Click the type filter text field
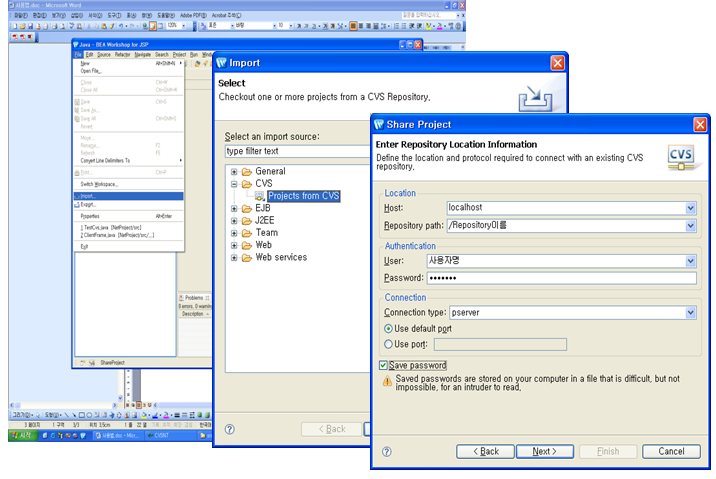 pos(298,152)
